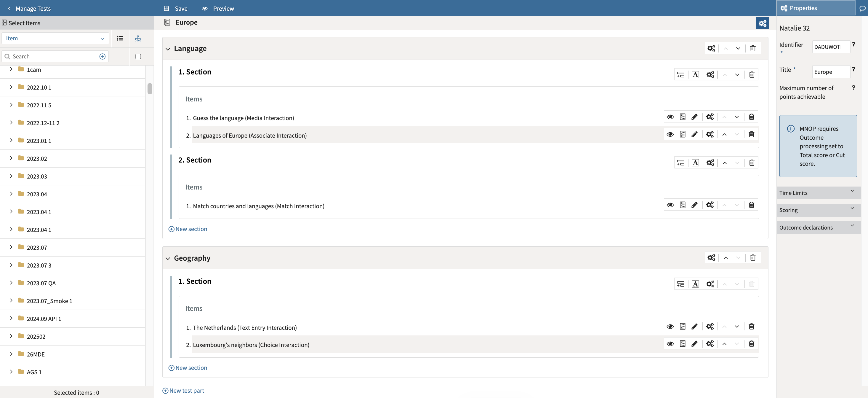The width and height of the screenshot is (868, 398).
Task: Move The Netherlands item down
Action: pos(736,326)
